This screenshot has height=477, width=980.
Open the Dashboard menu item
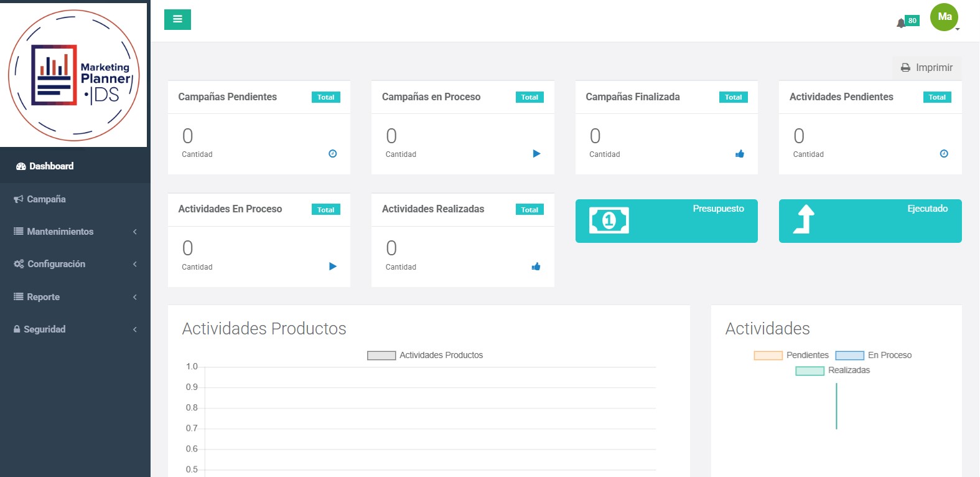75,166
